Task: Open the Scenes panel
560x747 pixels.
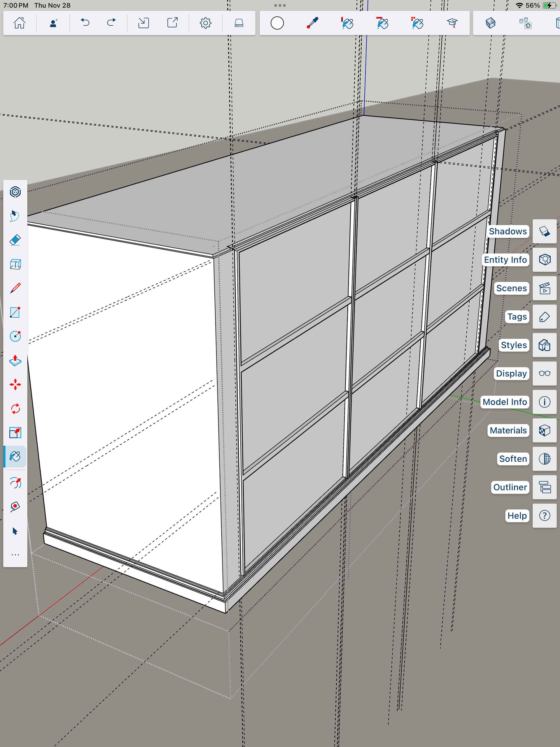Action: (545, 288)
